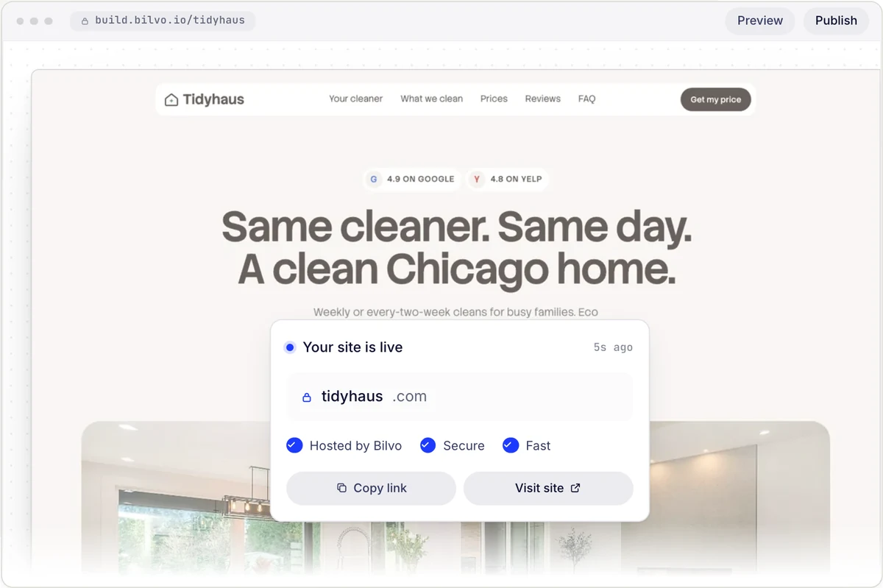883x588 pixels.
Task: Click the padlock icon in address bar
Action: pyautogui.click(x=85, y=21)
